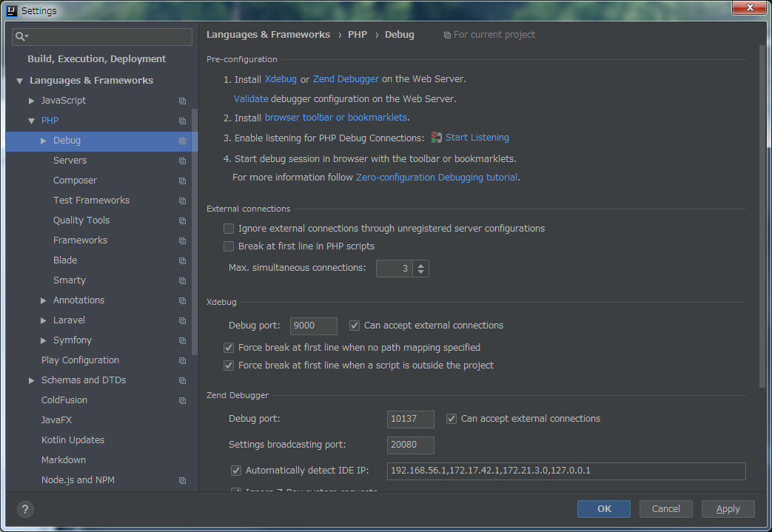Click the Settings broadcasting port field

411,445
